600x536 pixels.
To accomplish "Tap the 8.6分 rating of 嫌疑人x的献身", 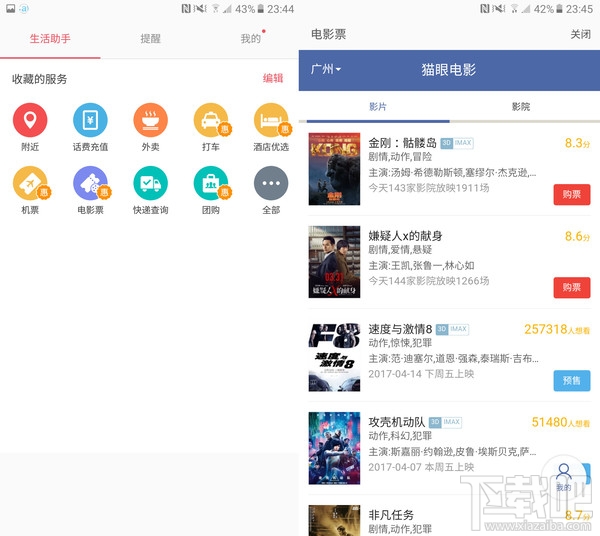I will tap(577, 236).
